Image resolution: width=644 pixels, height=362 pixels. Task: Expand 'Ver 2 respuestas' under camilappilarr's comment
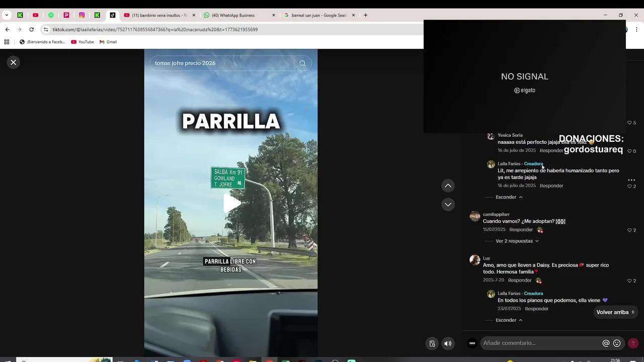click(514, 241)
